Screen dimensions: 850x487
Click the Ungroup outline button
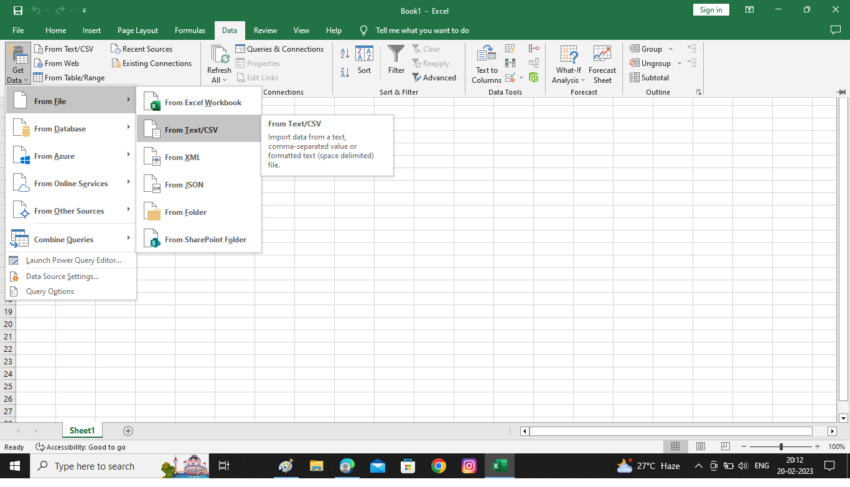pos(651,63)
